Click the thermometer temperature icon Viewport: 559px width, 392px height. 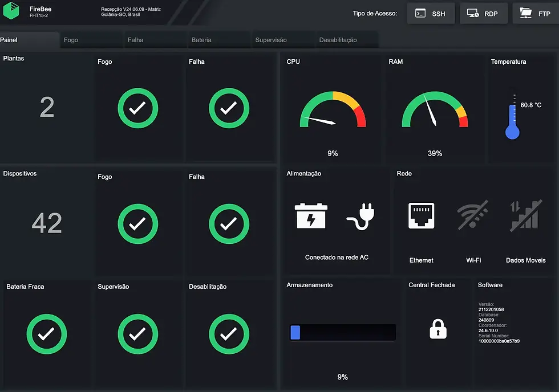(x=512, y=117)
